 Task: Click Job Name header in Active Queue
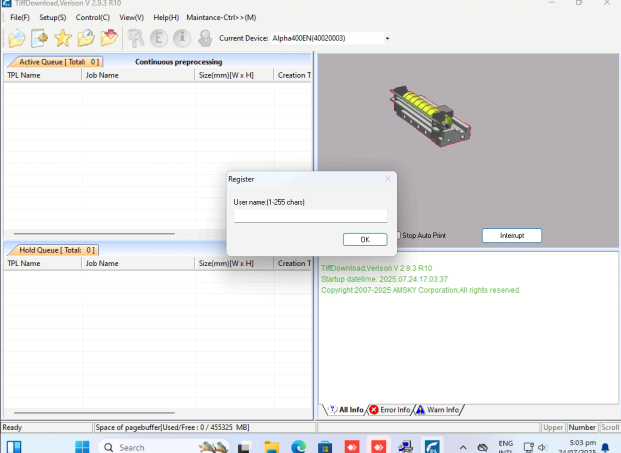pyautogui.click(x=138, y=75)
